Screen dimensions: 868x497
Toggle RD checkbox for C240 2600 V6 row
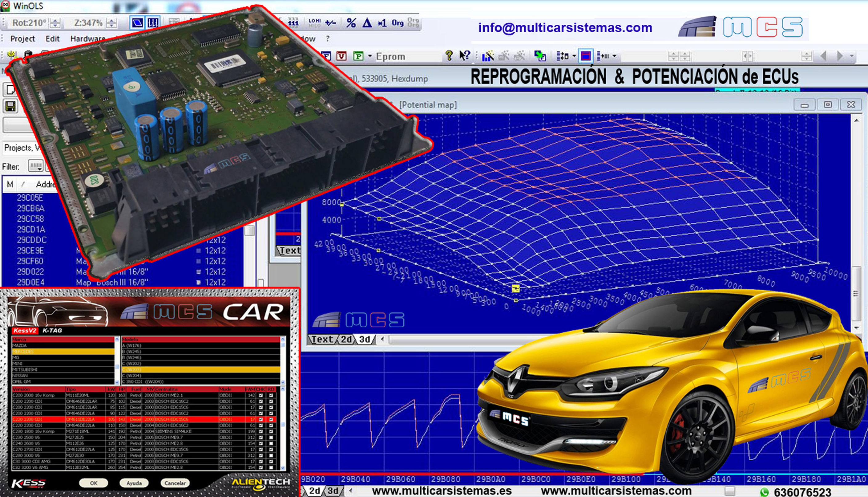271,443
